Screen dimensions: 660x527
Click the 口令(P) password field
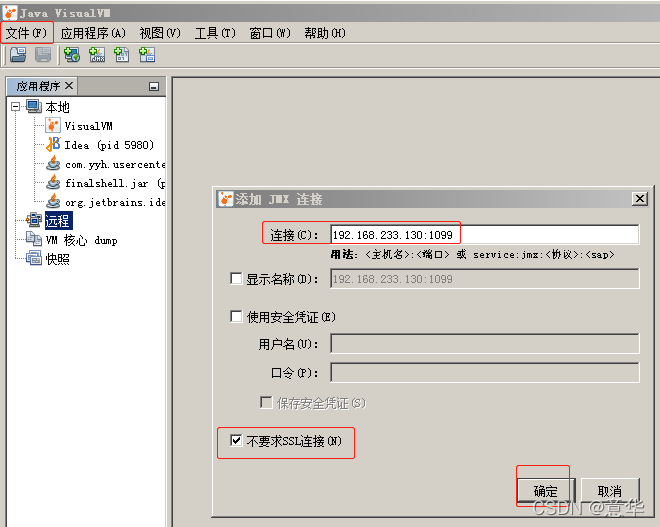click(x=484, y=373)
